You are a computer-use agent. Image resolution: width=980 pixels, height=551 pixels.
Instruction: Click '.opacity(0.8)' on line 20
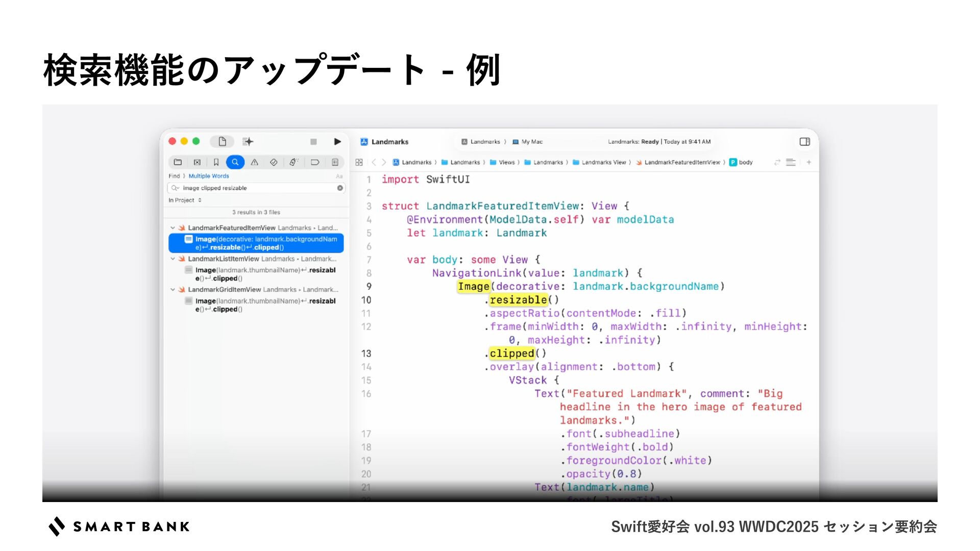[x=601, y=474]
